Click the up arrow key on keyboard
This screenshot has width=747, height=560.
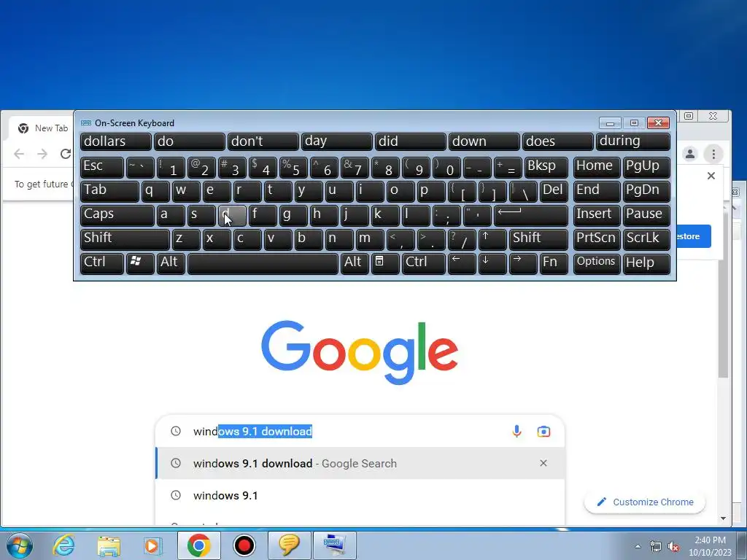coord(492,239)
